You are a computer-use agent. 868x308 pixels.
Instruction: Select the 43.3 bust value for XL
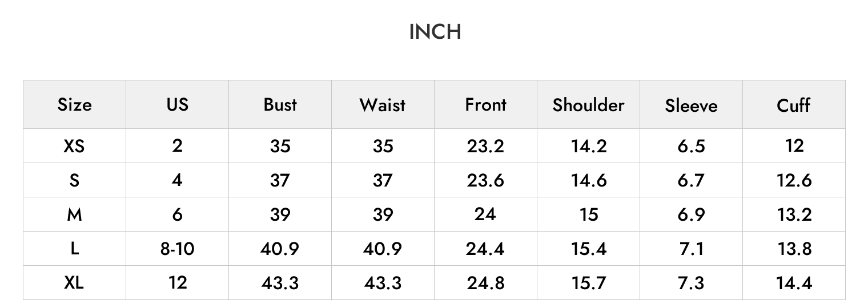(280, 283)
